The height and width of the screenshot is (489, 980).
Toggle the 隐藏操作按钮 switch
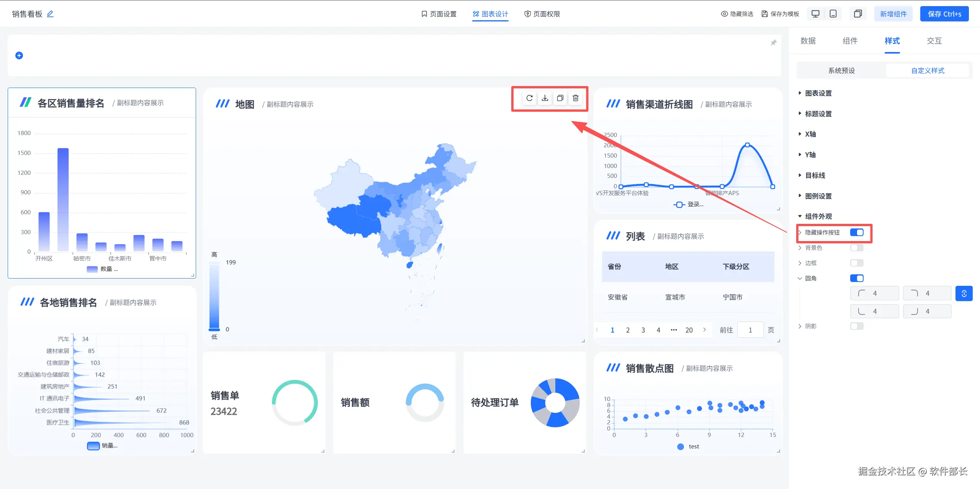(x=856, y=232)
